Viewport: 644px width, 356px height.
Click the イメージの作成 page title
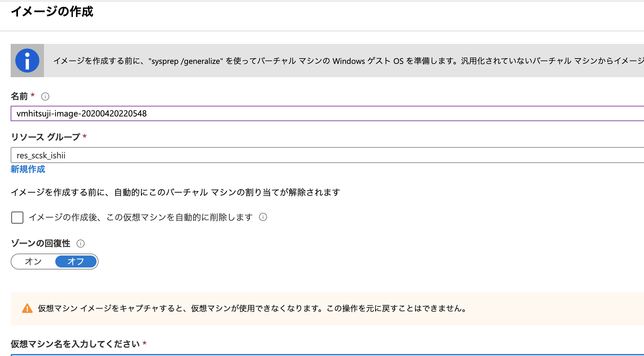(52, 11)
